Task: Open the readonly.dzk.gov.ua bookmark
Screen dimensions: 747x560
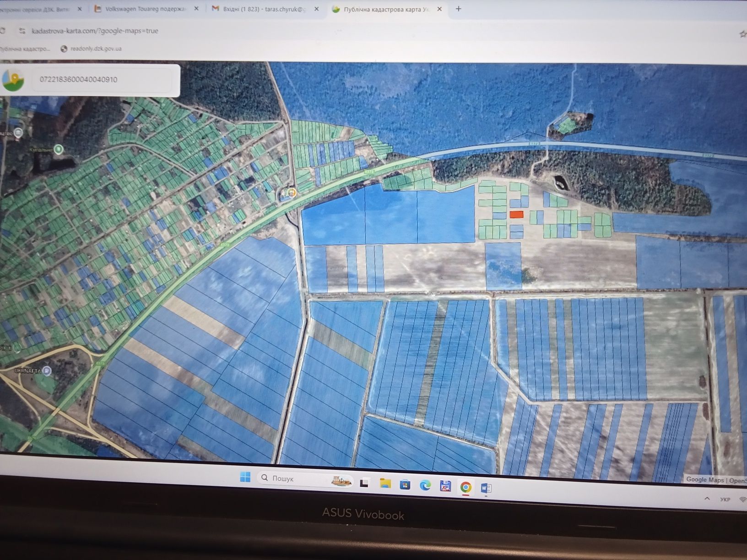Action: [x=91, y=48]
